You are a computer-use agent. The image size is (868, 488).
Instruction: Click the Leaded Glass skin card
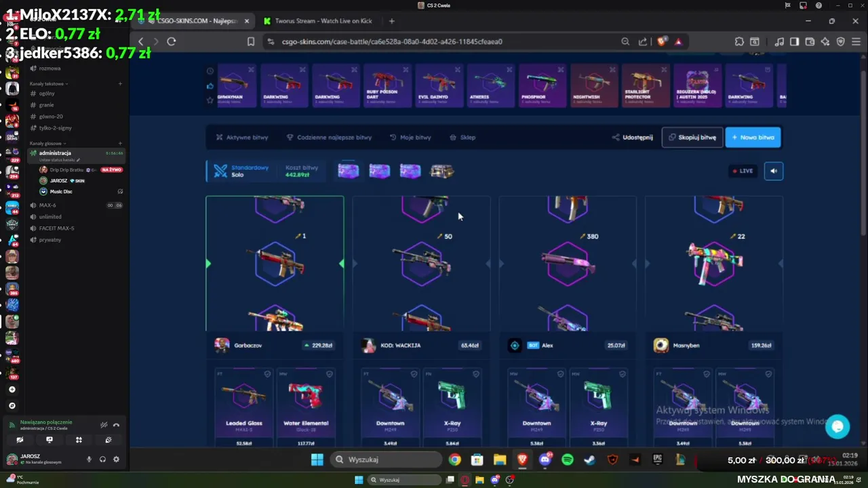243,408
